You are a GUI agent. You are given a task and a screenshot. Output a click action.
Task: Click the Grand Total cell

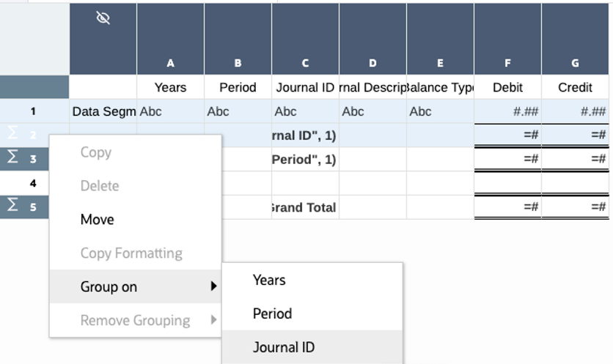305,207
